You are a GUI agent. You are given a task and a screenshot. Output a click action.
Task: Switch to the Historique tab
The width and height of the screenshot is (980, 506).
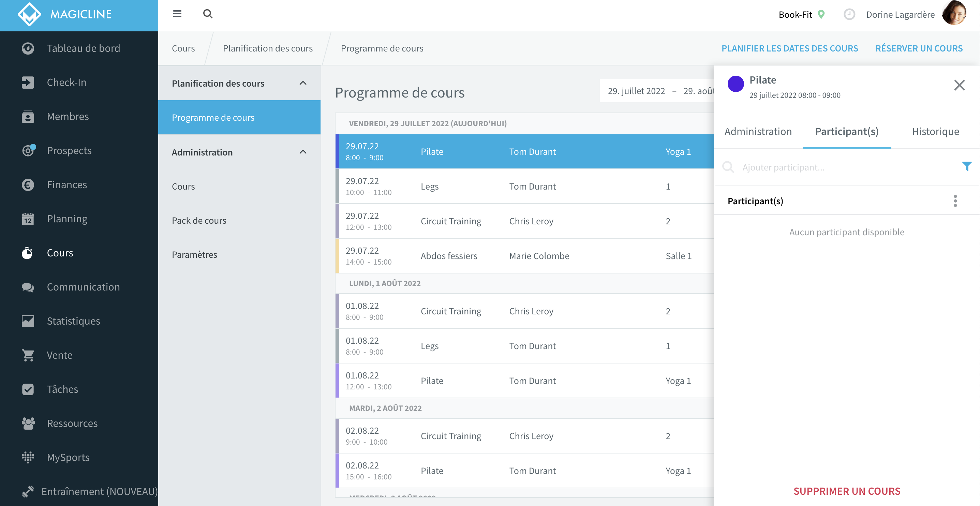pos(935,131)
